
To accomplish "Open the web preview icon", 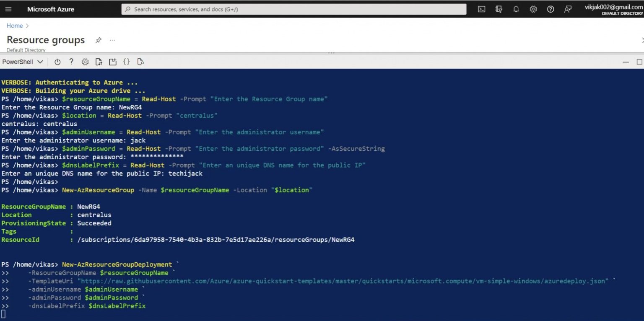I will pyautogui.click(x=140, y=62).
